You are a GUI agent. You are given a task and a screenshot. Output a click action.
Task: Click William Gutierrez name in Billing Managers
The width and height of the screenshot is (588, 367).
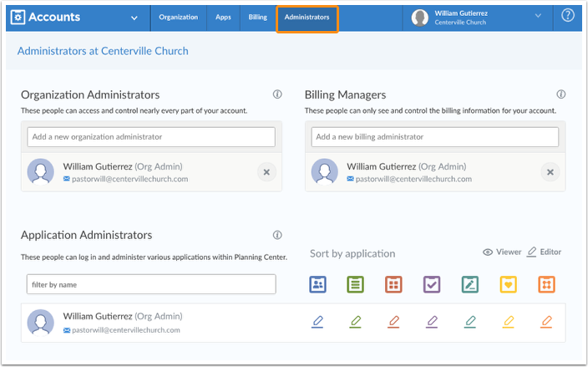pos(382,166)
